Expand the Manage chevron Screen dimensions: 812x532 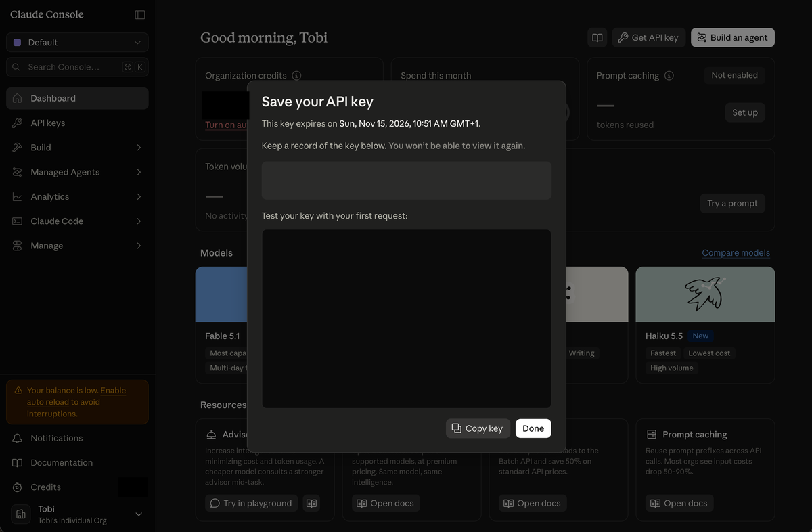[x=139, y=246]
